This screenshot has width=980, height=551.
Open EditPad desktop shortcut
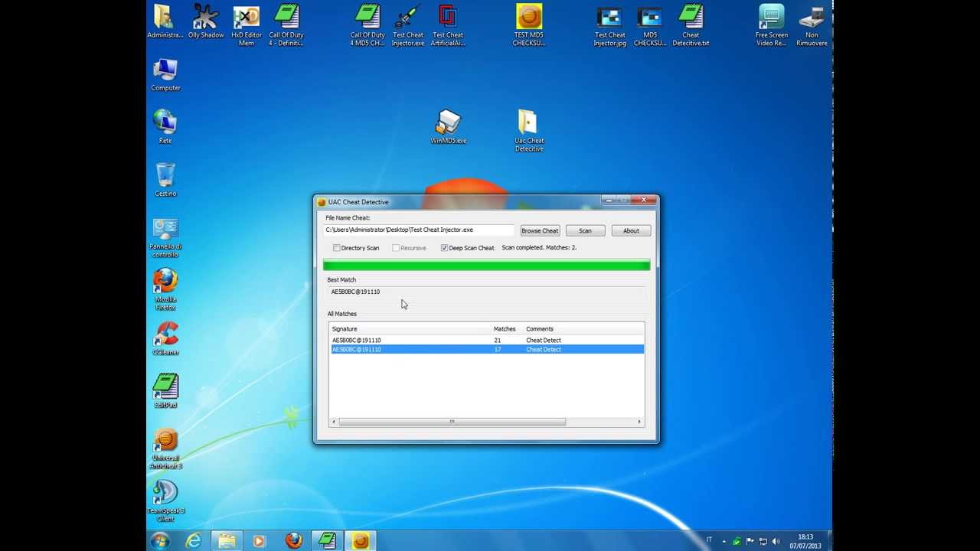click(165, 391)
